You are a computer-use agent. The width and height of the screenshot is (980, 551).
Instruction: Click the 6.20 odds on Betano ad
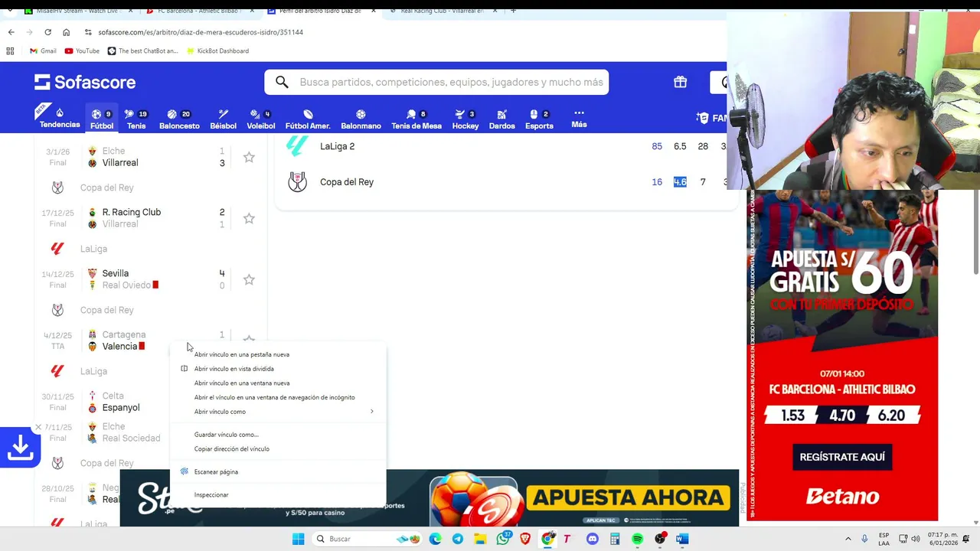[x=891, y=416]
